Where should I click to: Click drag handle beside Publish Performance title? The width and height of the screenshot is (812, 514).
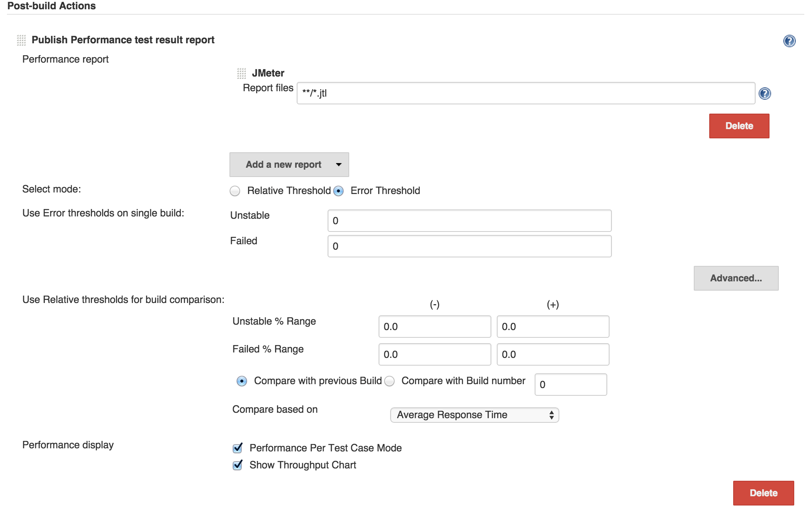click(21, 40)
